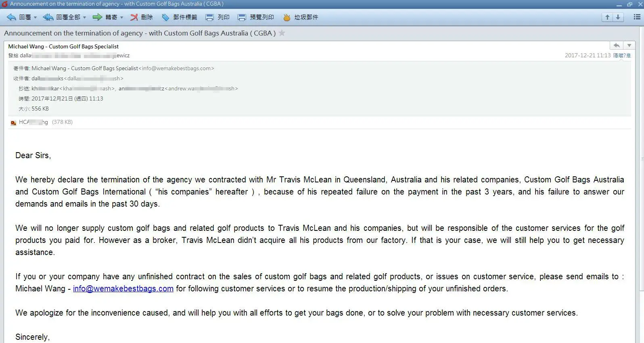This screenshot has height=343, width=644.
Task: Expand the Reply button dropdown arrow
Action: click(35, 17)
